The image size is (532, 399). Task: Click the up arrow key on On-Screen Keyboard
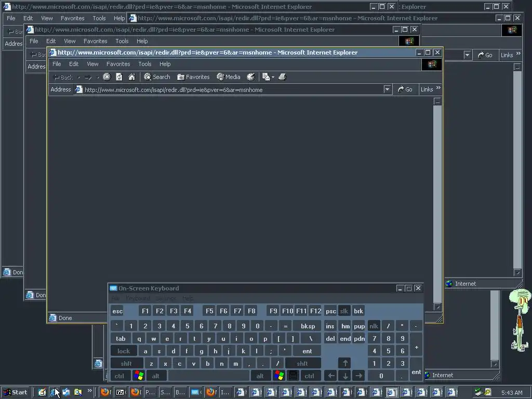click(345, 363)
